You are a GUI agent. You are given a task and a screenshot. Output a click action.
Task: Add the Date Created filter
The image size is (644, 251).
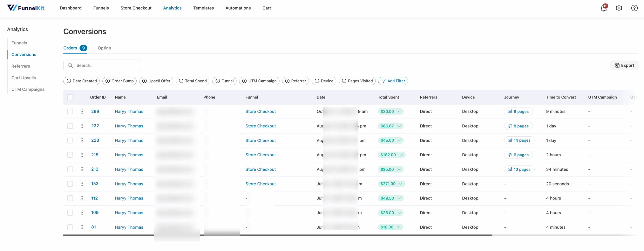pos(82,81)
